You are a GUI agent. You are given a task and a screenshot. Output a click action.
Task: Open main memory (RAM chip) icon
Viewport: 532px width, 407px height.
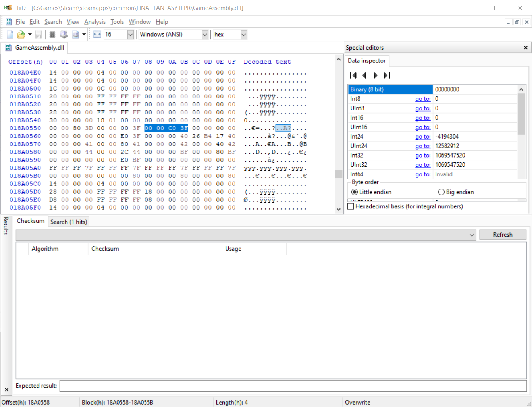(52, 35)
